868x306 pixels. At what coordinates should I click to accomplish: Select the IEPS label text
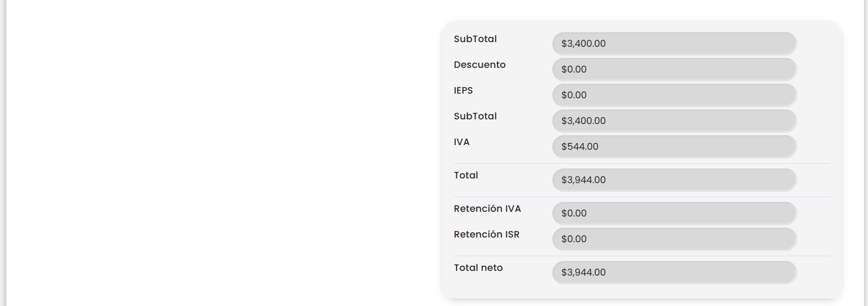[463, 91]
